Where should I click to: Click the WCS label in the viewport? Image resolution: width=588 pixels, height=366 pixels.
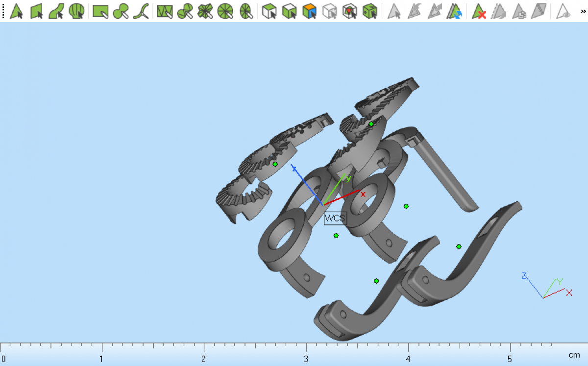[x=335, y=218]
